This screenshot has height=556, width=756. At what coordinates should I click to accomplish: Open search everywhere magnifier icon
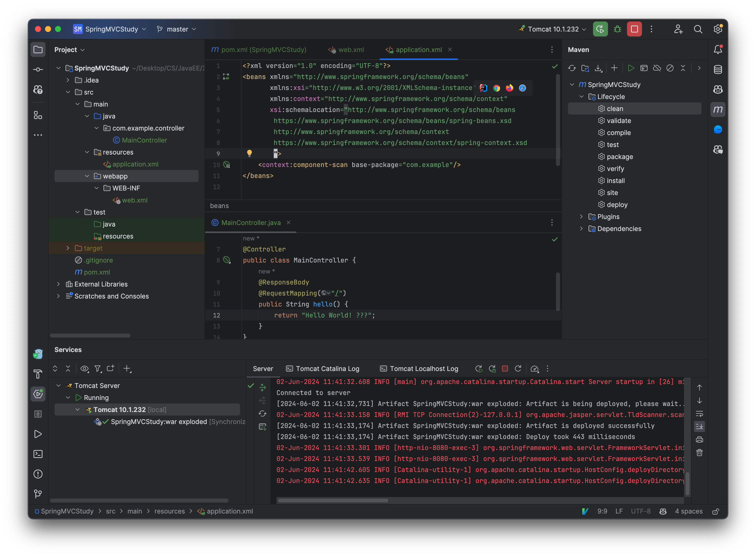coord(698,29)
